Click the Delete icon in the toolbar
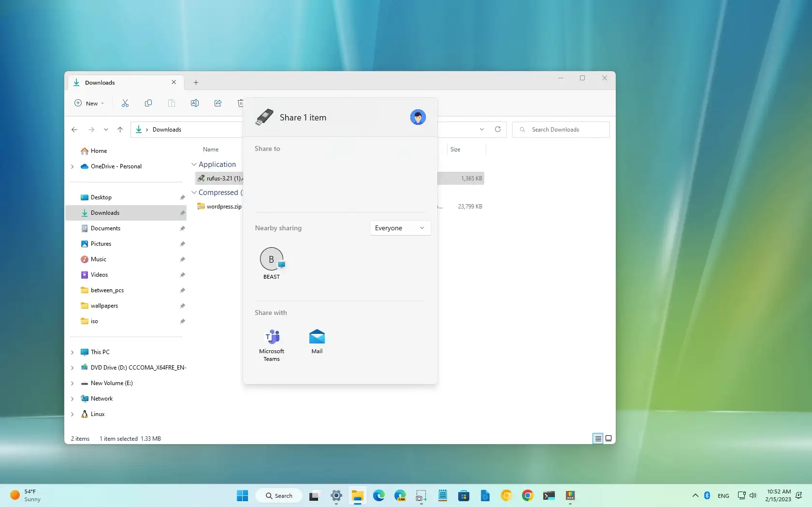The image size is (812, 507). [241, 103]
